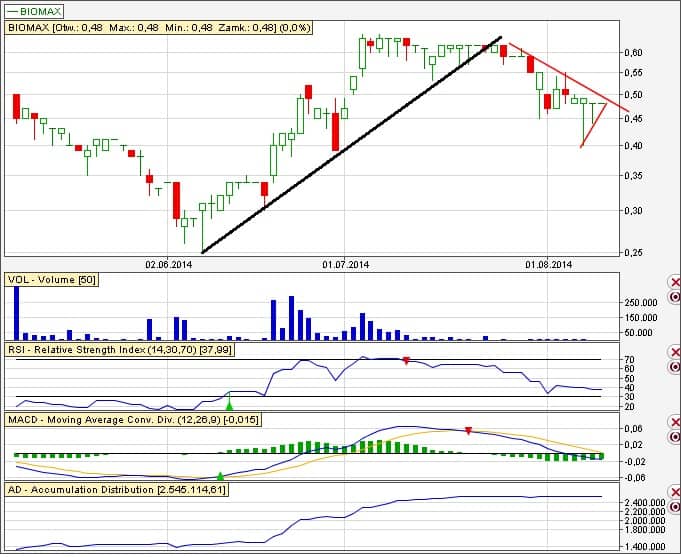
Task: Close the RSI indicator panel
Action: click(x=674, y=353)
